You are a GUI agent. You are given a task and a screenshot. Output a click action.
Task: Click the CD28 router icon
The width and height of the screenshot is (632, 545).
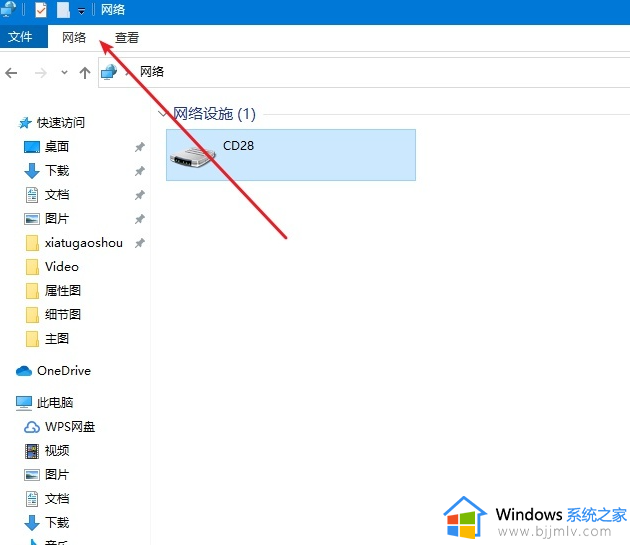192,158
